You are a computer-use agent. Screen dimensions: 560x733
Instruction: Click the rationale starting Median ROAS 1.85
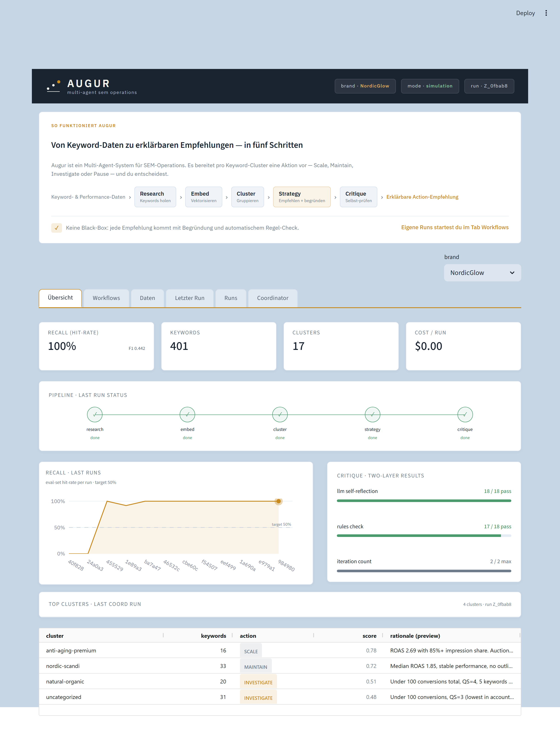(x=452, y=666)
